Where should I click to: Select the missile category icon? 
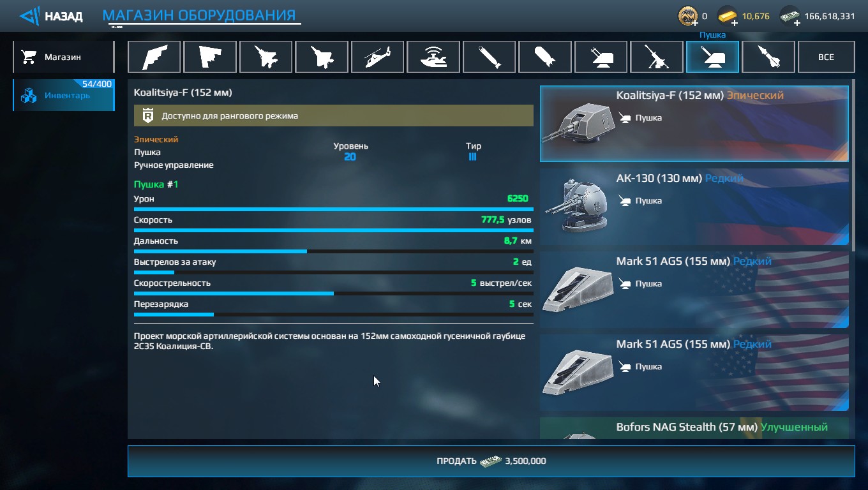click(489, 57)
